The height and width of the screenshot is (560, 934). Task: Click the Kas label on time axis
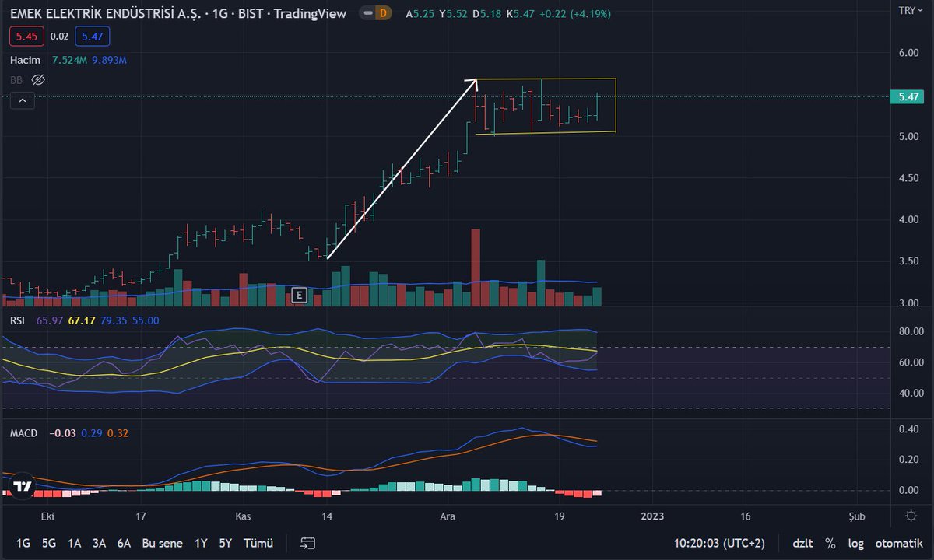[x=244, y=516]
